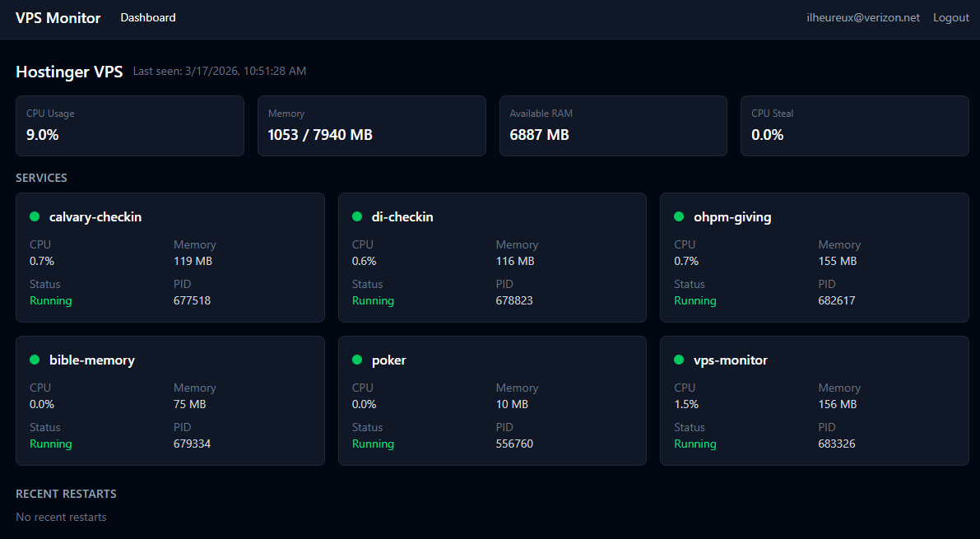This screenshot has height=539, width=980.
Task: Select the account email ilheureux@verizon.net
Action: (x=862, y=16)
